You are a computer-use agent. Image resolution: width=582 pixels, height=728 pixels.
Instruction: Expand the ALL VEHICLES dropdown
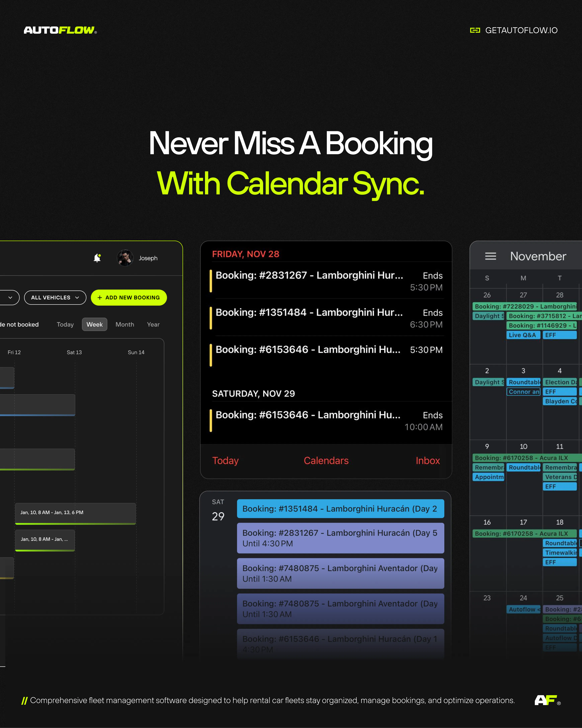pyautogui.click(x=55, y=298)
